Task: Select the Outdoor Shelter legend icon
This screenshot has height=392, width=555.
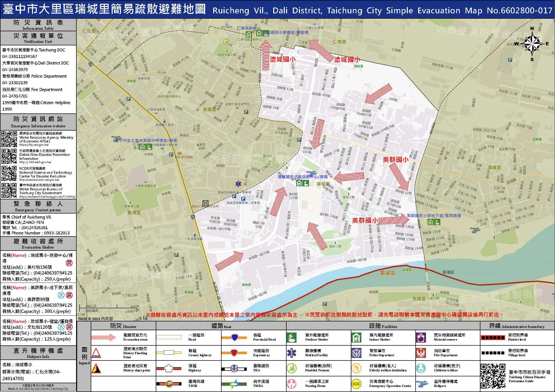Action: (292, 338)
